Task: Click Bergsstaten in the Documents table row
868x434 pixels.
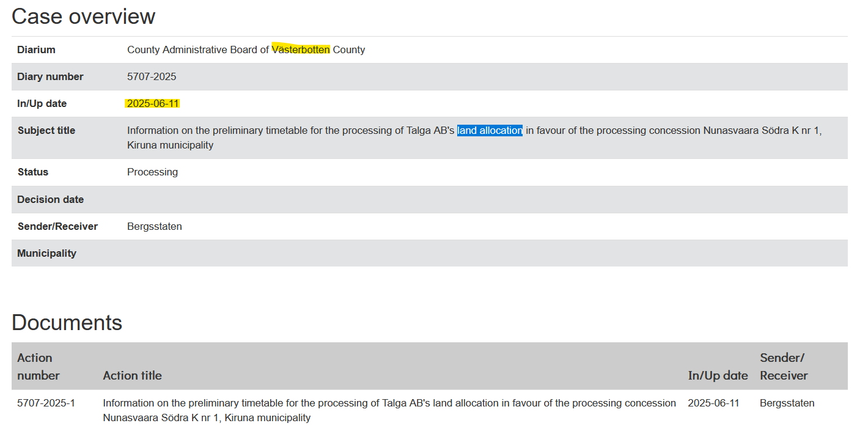Action: click(787, 403)
